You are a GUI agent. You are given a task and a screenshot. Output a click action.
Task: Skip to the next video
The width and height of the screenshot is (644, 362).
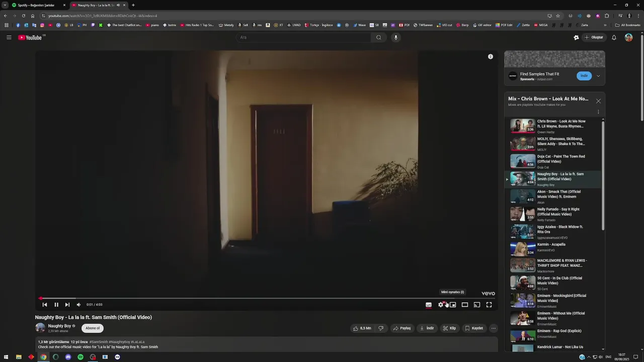click(x=67, y=305)
